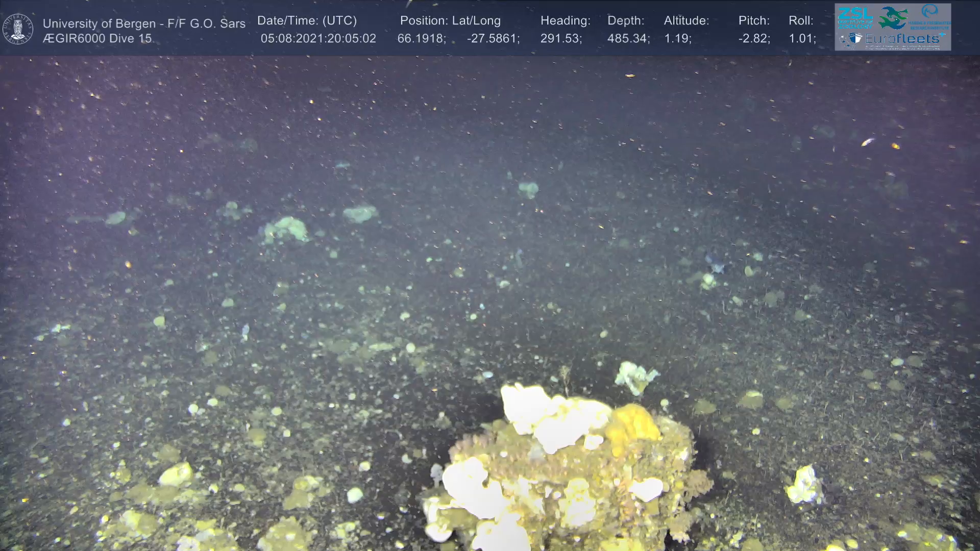Click the Heading value 291.53
Screen dimensions: 980x551
[560, 39]
